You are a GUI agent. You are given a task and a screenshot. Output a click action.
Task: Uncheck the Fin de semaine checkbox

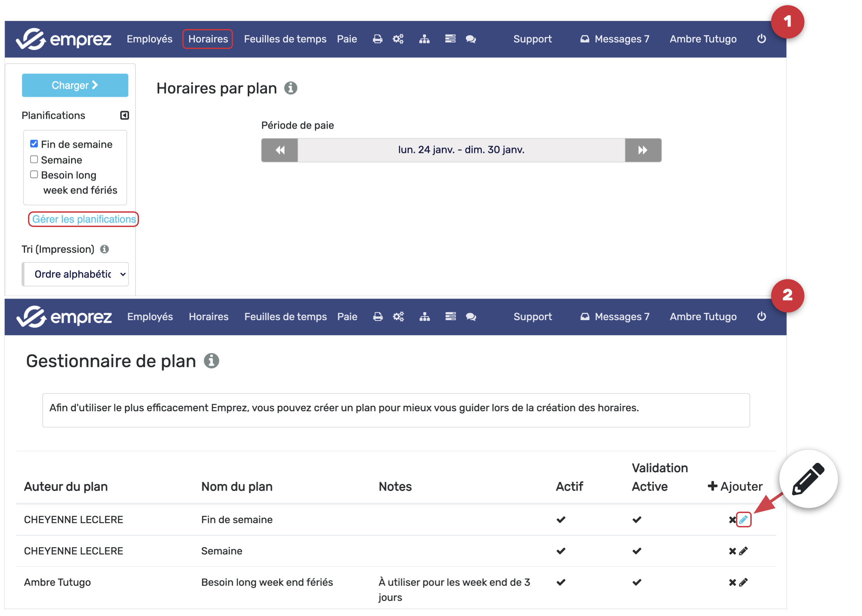pos(34,144)
